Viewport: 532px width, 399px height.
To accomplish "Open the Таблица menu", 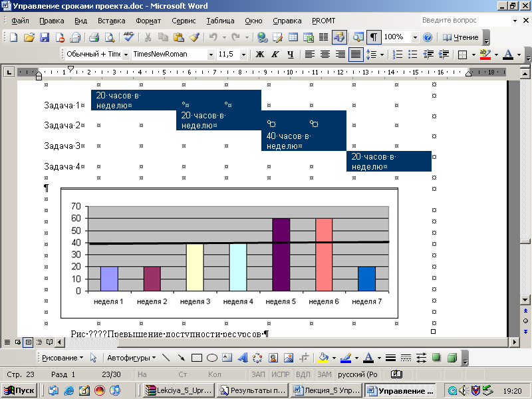I will pyautogui.click(x=220, y=21).
